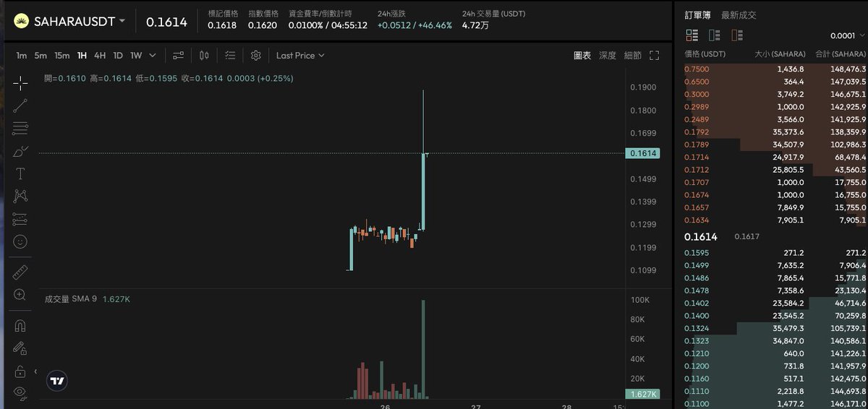Toggle hide all drawings eye icon
Viewport: 868px width, 409px height.
pyautogui.click(x=20, y=393)
